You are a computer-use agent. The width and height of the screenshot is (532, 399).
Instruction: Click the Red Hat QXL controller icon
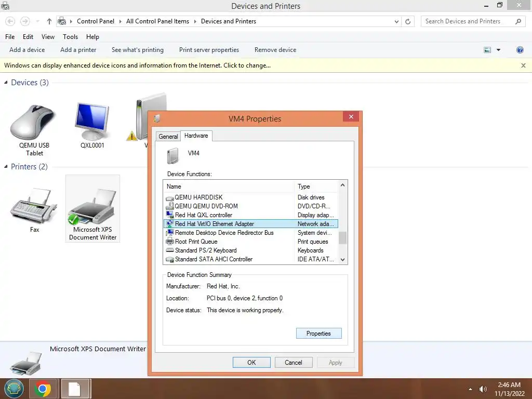pyautogui.click(x=170, y=215)
